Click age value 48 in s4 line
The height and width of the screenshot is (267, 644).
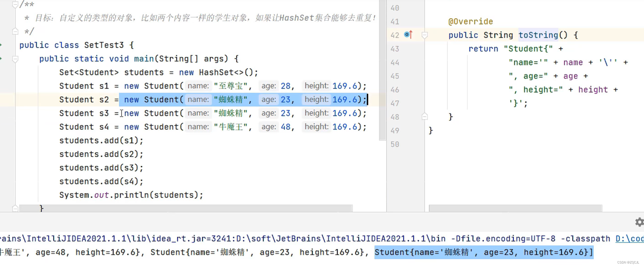tap(285, 127)
